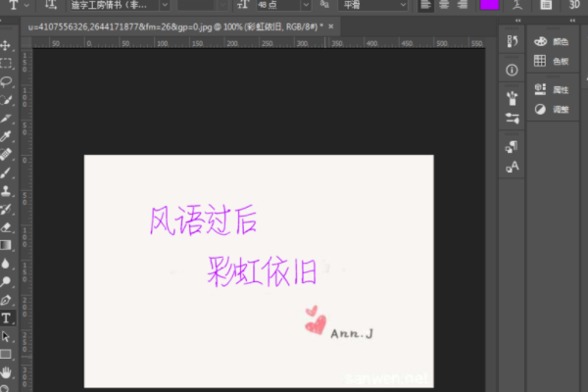
Task: Select the Rectangular Marquee tool
Action: pyautogui.click(x=6, y=63)
